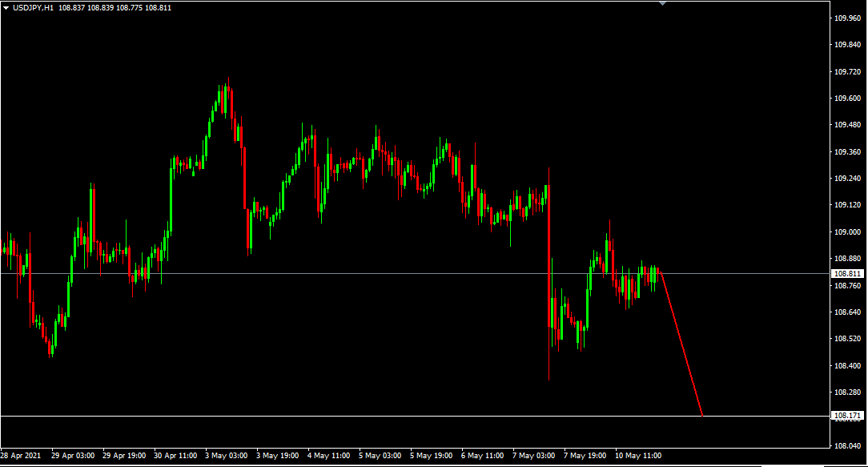Click the 7 May 03:00 time label
This screenshot has width=868, height=467.
[533, 456]
